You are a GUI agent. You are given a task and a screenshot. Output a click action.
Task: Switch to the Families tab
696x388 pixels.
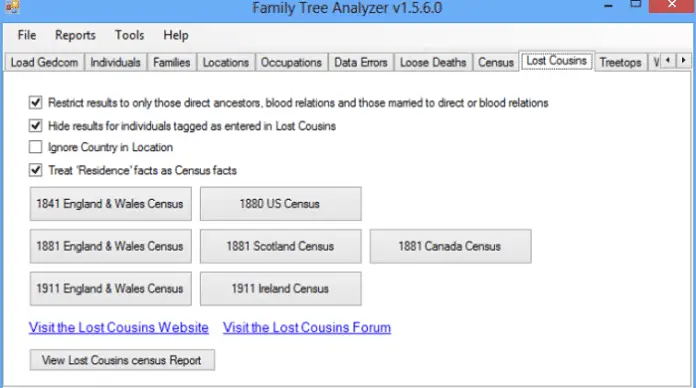(x=171, y=63)
